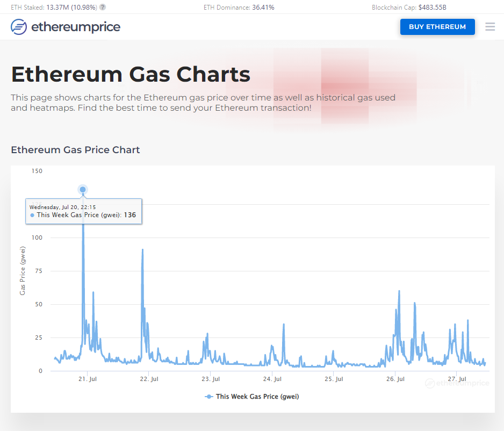Select the ETH Dominance 36.41% value

[263, 8]
